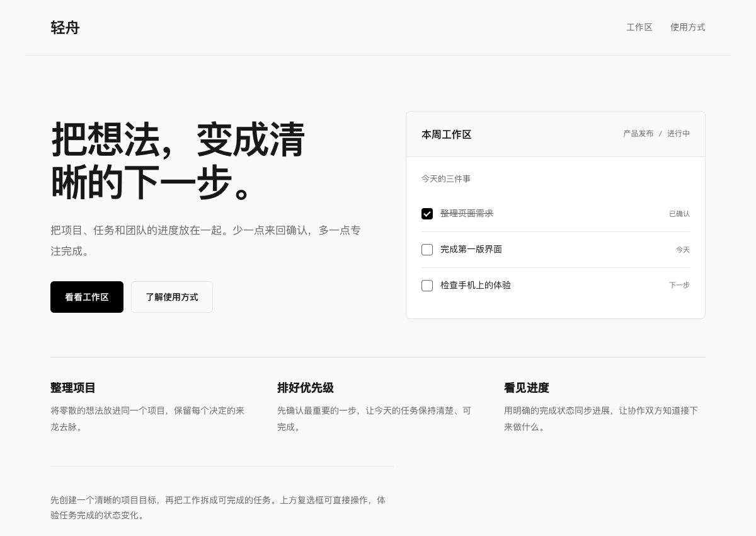Click the 完成第一版界面 task label
The width and height of the screenshot is (756, 536).
tap(471, 250)
